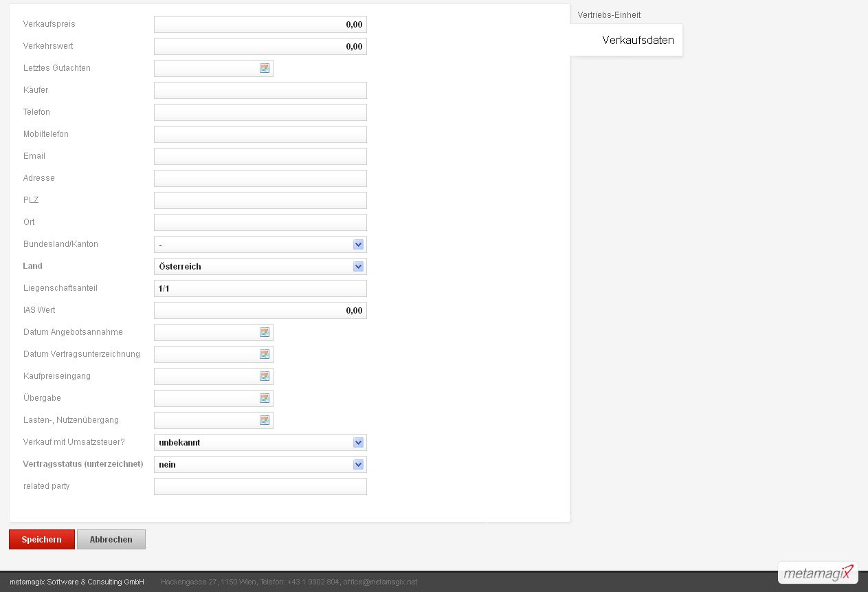Screen dimensions: 868x592
Task: Open calendar picker for Letztes Gutachten
Action: tap(265, 68)
